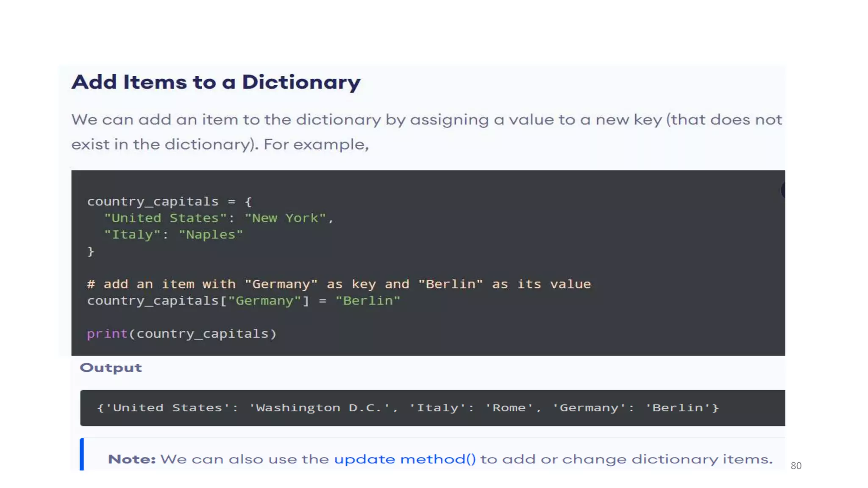Click the comment line about adding Germany
This screenshot has width=868, height=488.
pos(339,284)
